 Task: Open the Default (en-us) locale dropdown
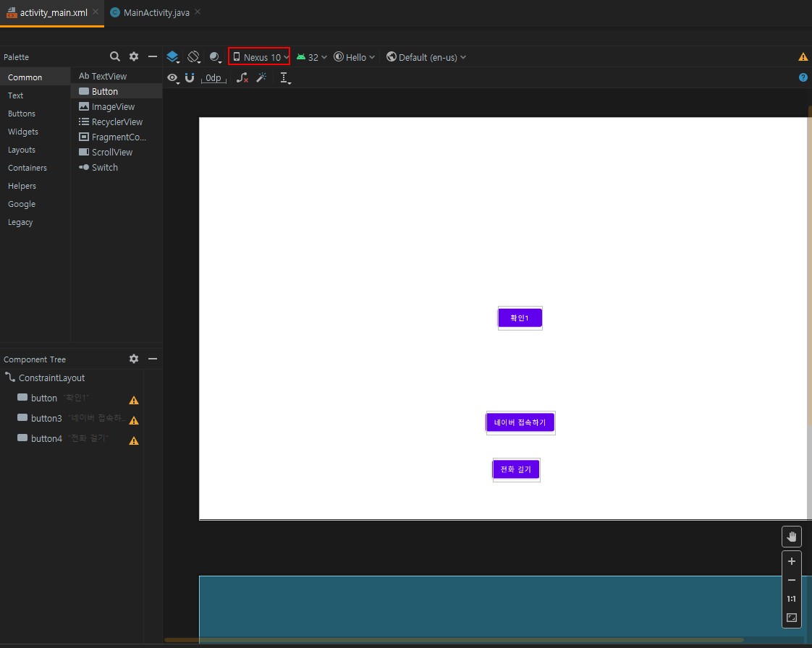point(426,57)
